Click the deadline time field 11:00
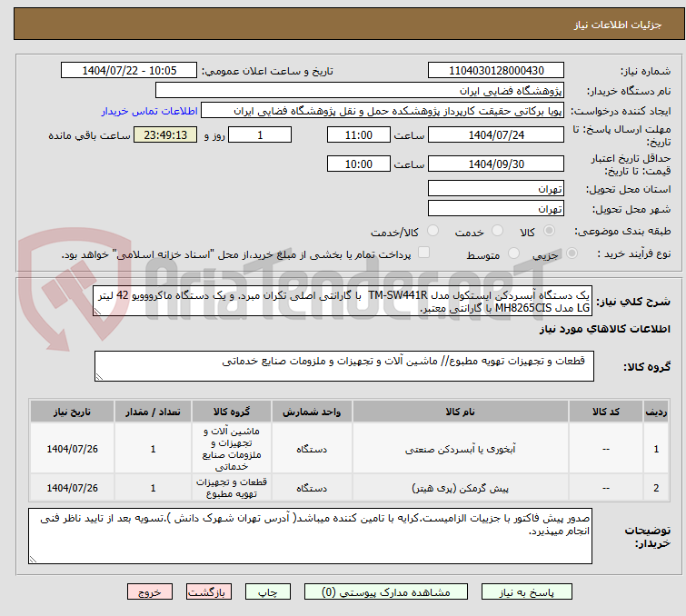Viewport: 686px width, 616px height. 359,134
